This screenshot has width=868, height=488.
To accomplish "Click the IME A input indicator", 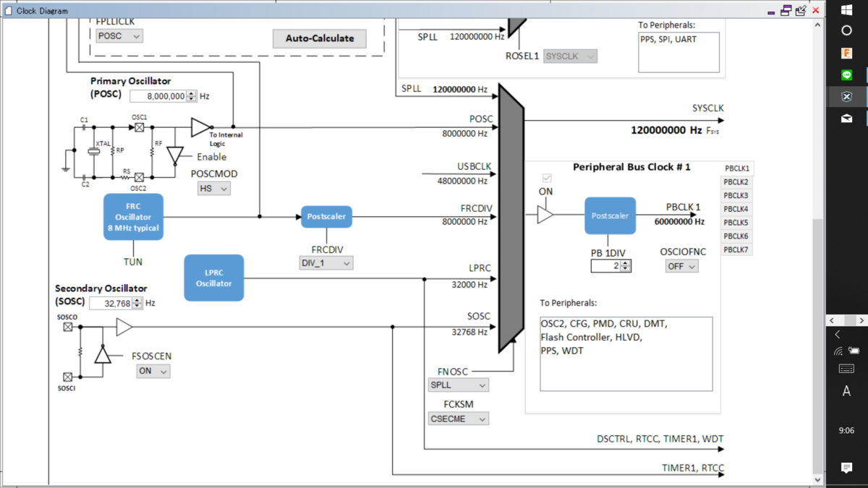I will coord(847,391).
